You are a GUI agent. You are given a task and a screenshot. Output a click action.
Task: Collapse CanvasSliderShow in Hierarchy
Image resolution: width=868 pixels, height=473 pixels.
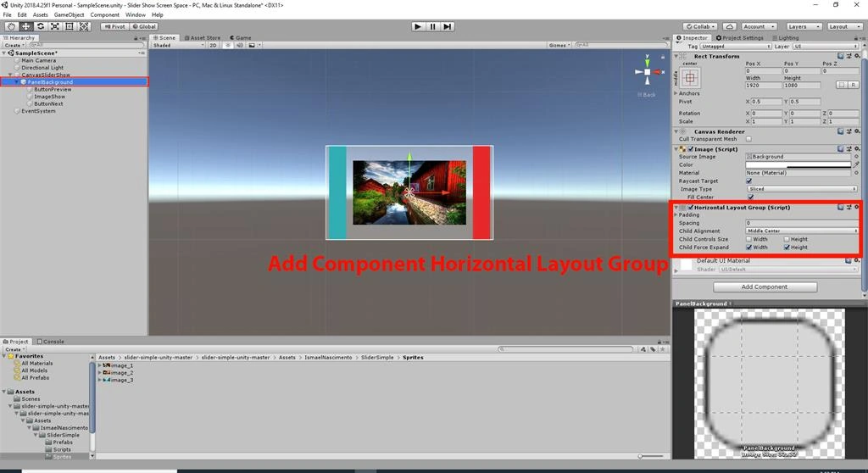coord(10,75)
